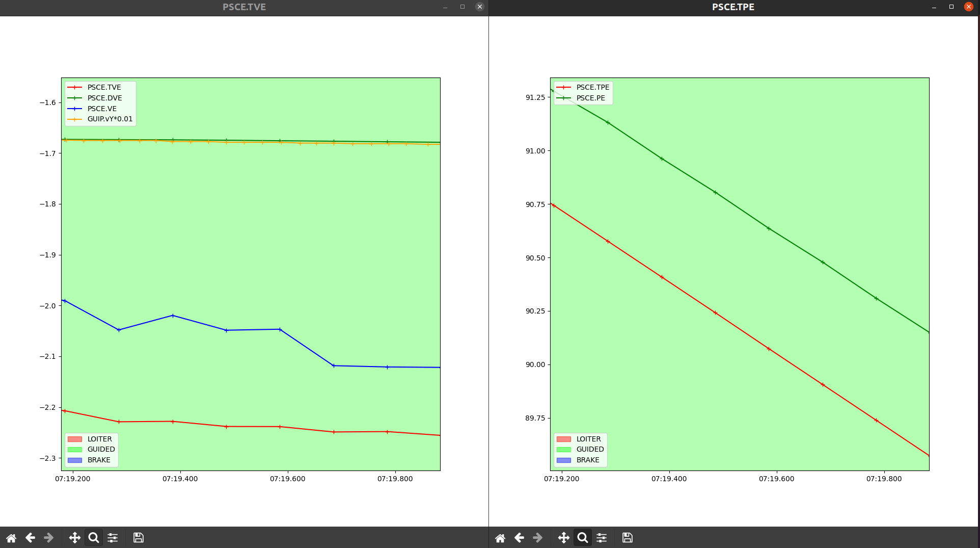Click BRAKE blue swatch in right plot legend
The height and width of the screenshot is (548, 980).
coord(564,460)
